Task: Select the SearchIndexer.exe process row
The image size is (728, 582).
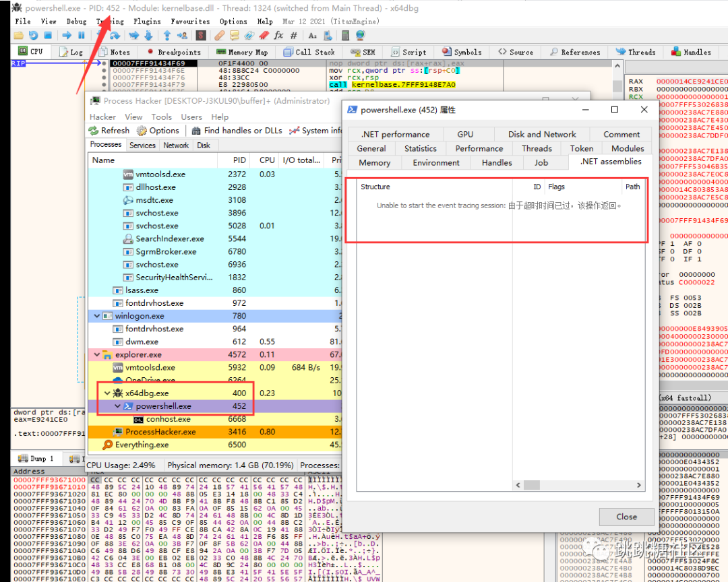Action: point(214,238)
